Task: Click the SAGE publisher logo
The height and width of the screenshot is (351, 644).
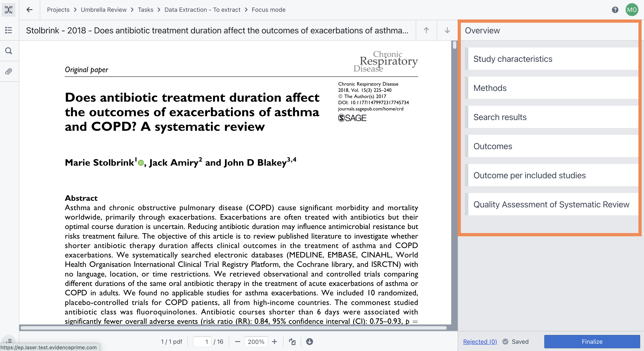Action: click(x=352, y=118)
